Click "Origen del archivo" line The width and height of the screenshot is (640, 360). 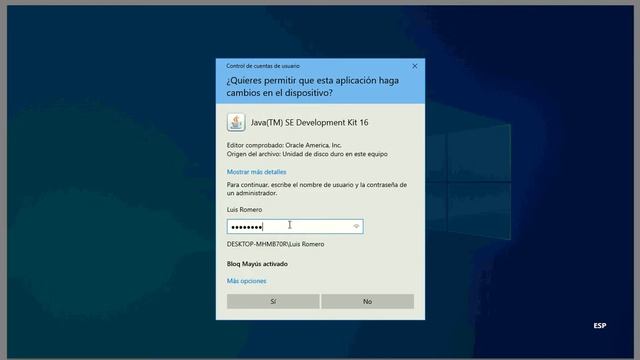(x=307, y=154)
